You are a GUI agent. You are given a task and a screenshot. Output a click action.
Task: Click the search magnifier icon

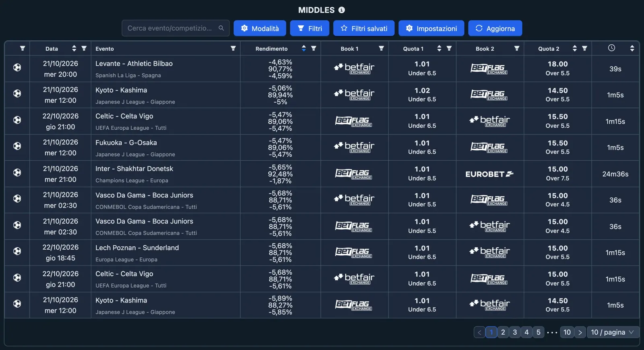(221, 28)
